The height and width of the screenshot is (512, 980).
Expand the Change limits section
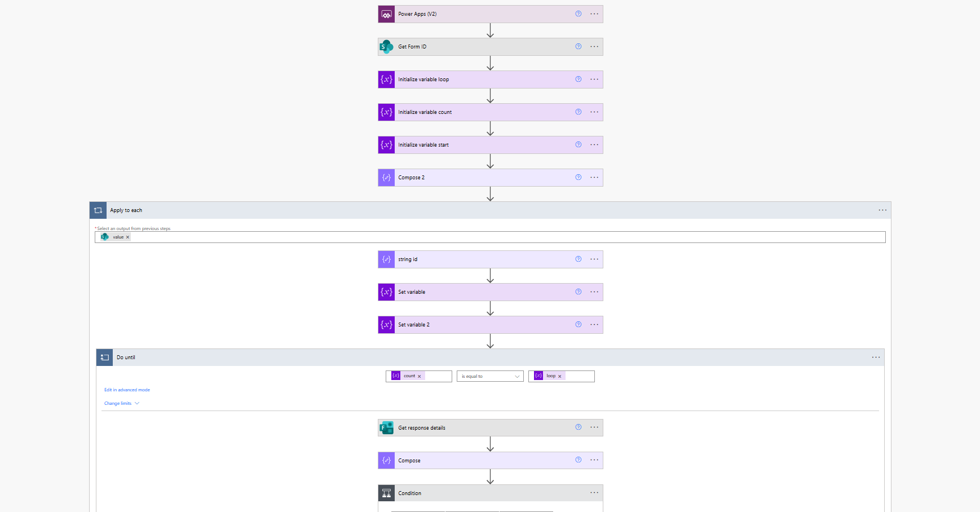point(121,404)
